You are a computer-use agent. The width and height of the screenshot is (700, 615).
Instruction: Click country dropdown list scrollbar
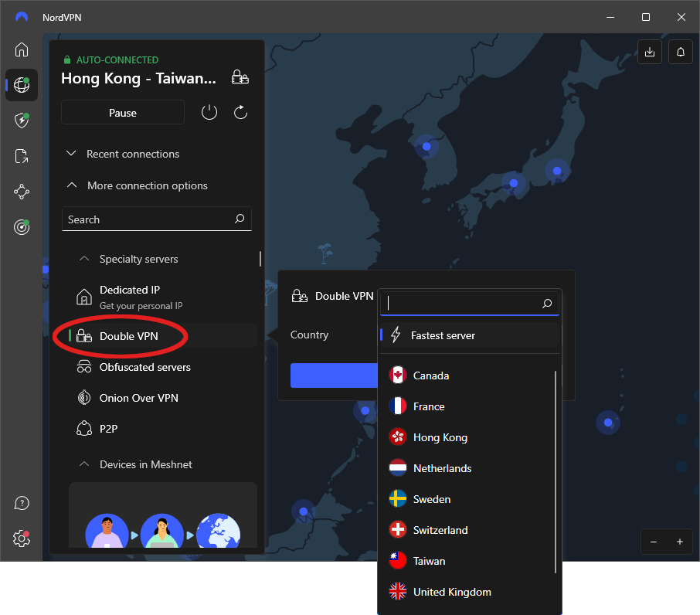click(556, 472)
